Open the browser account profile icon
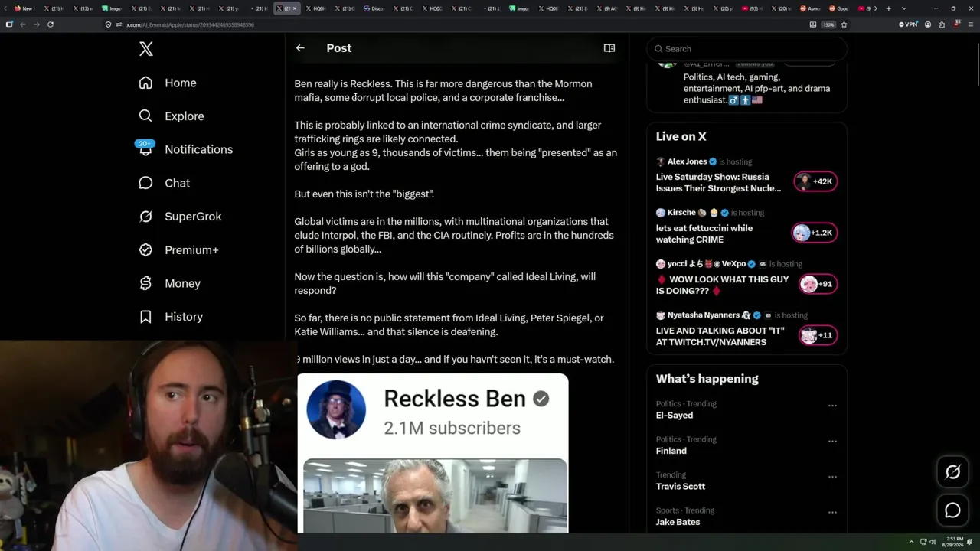 point(928,24)
